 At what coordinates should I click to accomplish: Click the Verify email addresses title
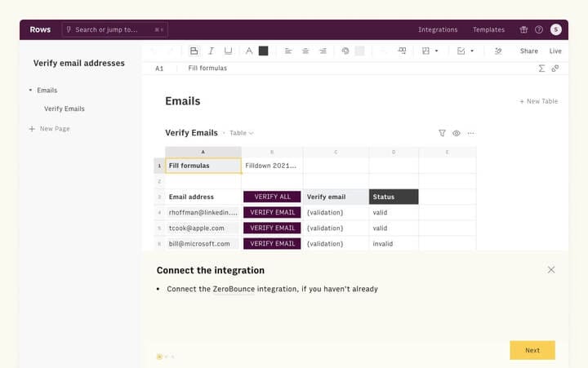click(78, 63)
